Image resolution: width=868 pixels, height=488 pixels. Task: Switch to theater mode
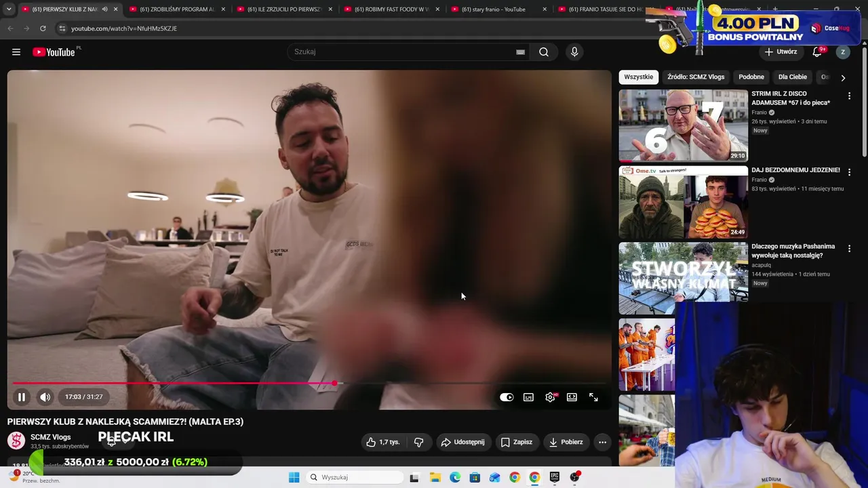(572, 397)
